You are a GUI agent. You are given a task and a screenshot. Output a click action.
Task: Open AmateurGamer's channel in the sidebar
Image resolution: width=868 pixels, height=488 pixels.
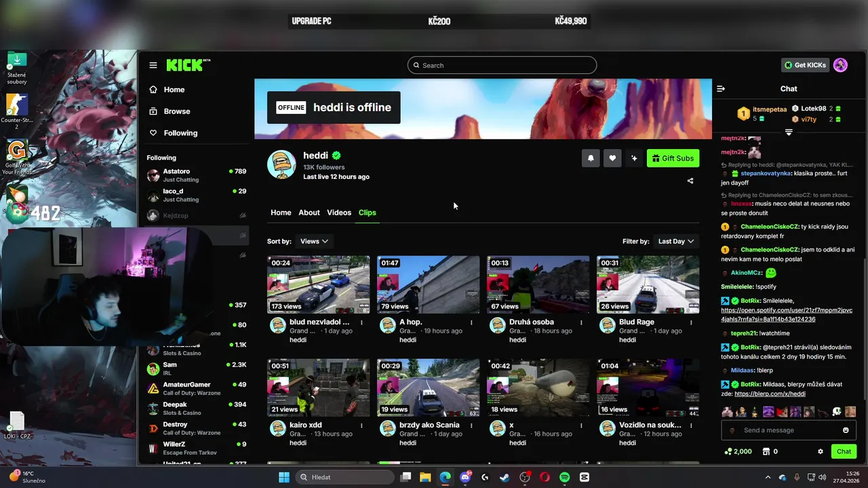(197, 389)
